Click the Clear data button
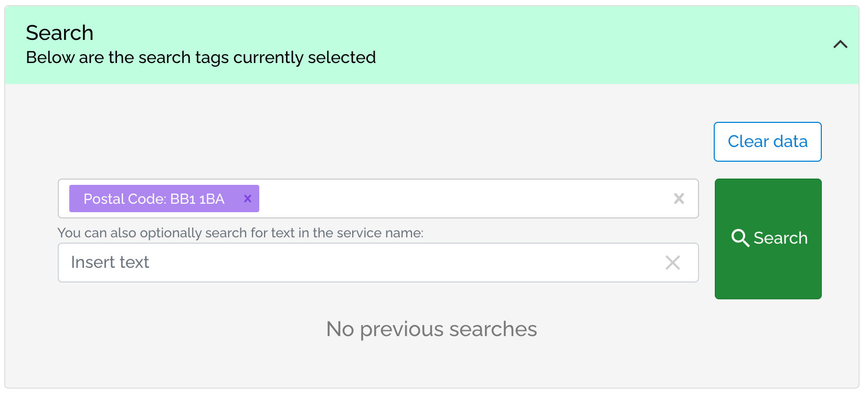Screen dimensions: 868x397 [767, 142]
